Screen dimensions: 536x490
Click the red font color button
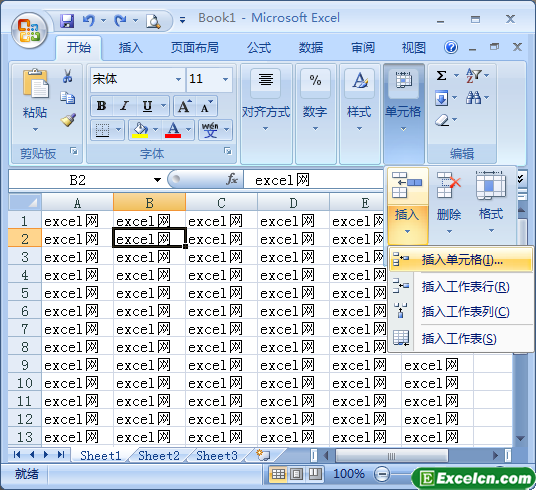point(173,130)
